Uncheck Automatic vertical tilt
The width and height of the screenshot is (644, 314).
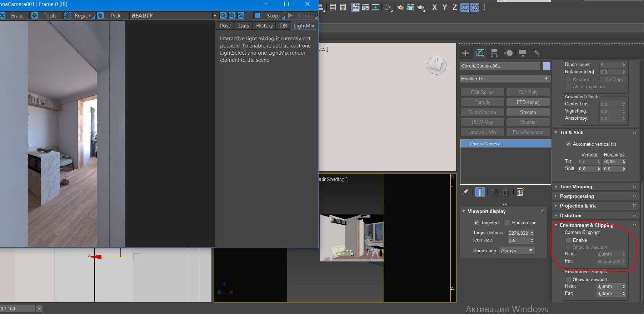click(x=568, y=144)
